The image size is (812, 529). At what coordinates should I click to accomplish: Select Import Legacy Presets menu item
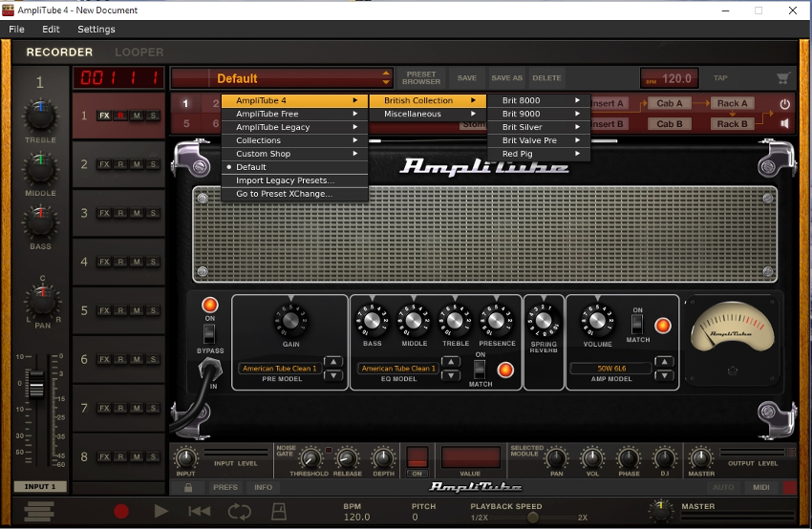pyautogui.click(x=294, y=180)
